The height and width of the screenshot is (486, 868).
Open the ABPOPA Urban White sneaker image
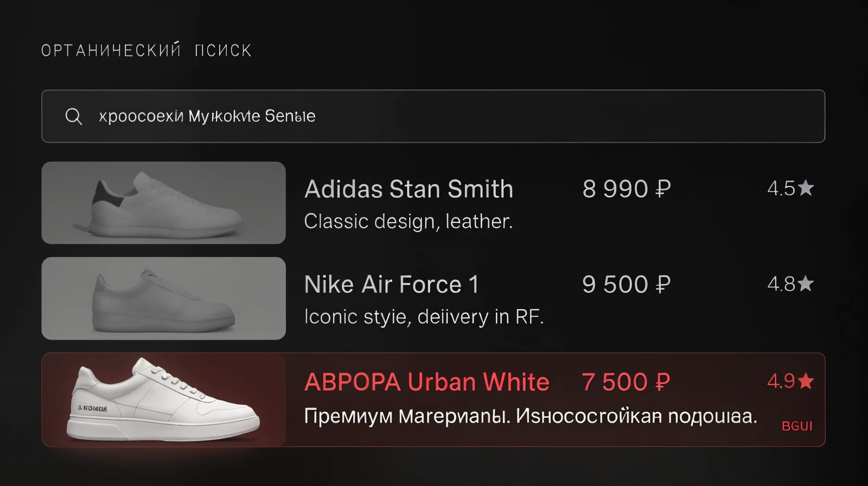click(x=163, y=400)
